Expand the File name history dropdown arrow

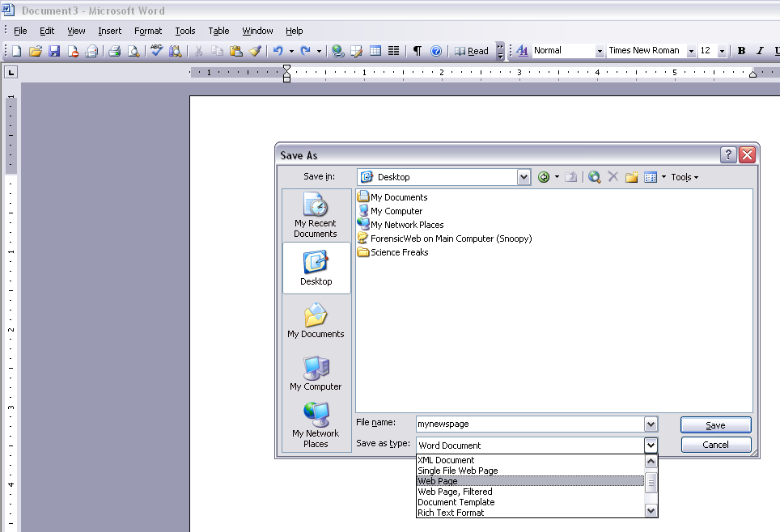pyautogui.click(x=651, y=424)
